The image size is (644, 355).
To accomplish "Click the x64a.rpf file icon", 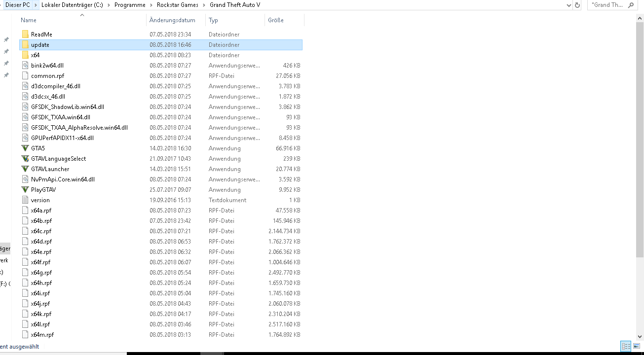I will pyautogui.click(x=26, y=210).
